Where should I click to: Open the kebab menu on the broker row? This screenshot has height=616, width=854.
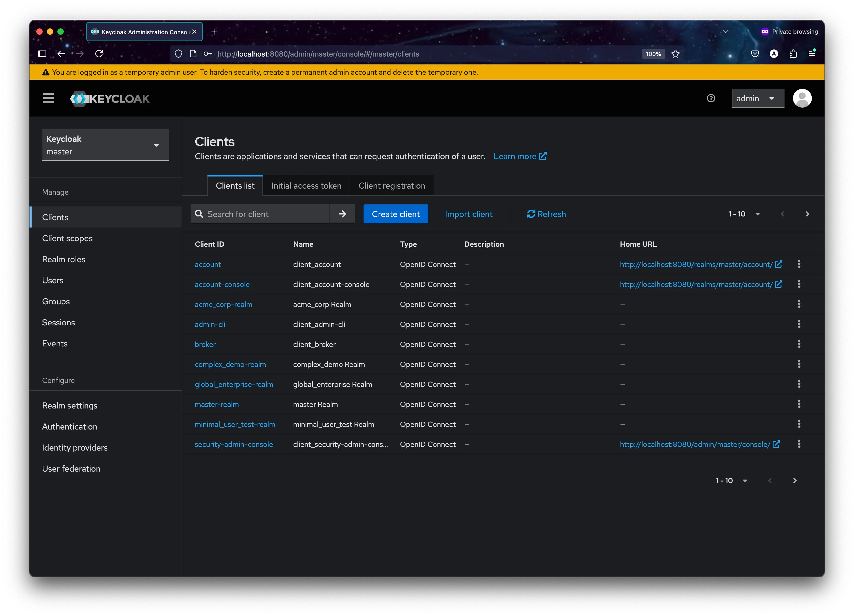click(x=800, y=344)
